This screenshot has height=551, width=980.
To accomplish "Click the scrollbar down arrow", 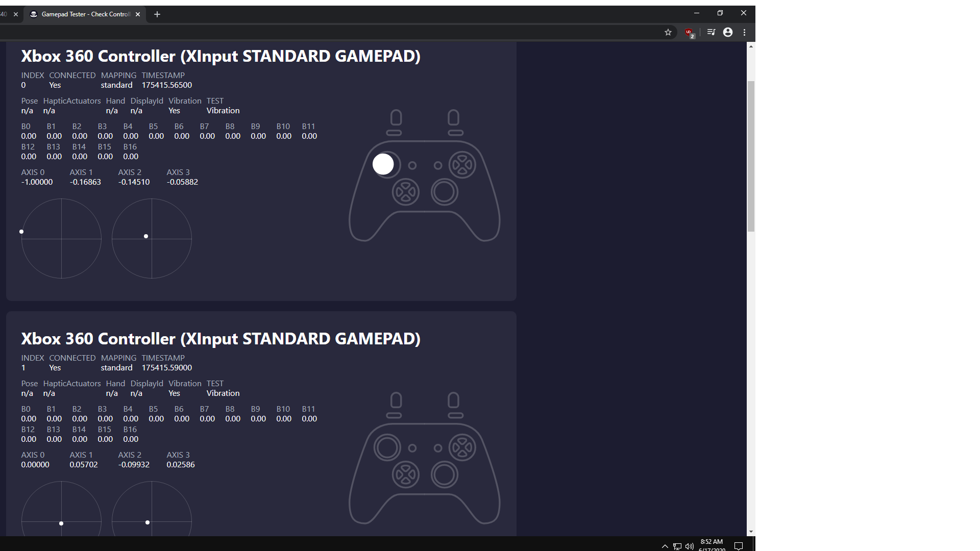I will click(x=751, y=532).
